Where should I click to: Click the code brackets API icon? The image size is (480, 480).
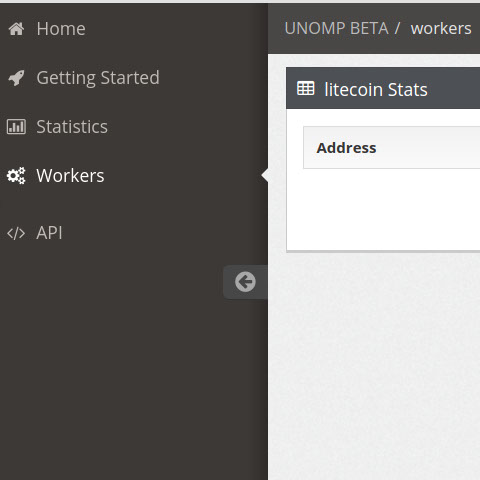click(x=16, y=233)
